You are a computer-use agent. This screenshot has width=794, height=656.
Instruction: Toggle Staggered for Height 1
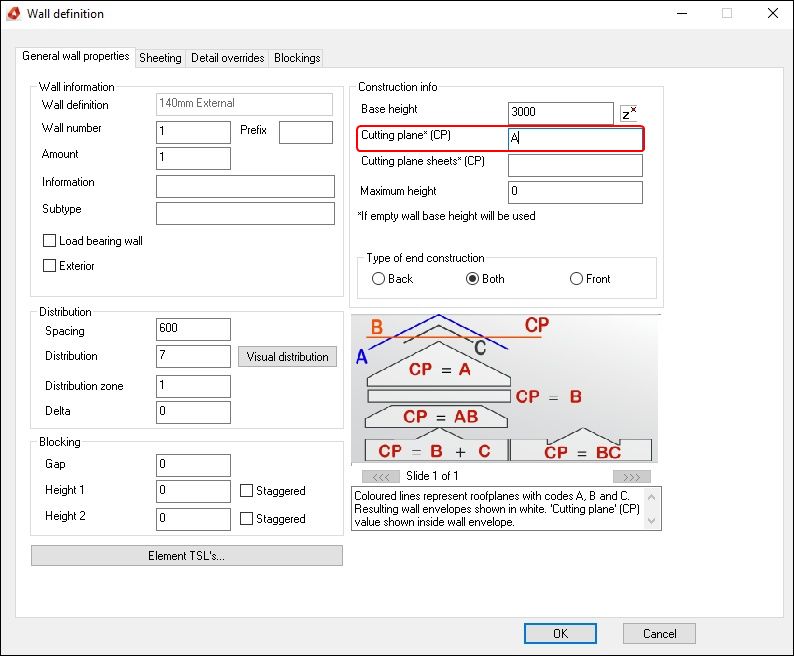tap(246, 490)
